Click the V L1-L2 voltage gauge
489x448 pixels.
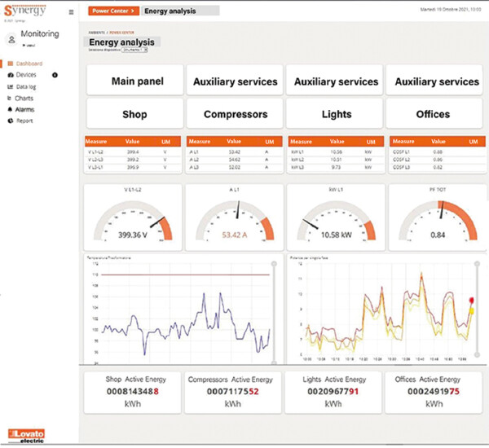pos(134,216)
